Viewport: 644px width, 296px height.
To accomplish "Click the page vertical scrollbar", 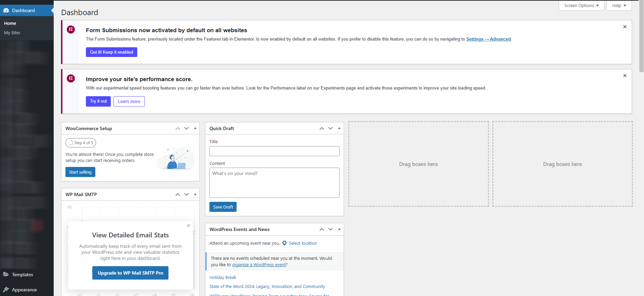I will (641, 36).
